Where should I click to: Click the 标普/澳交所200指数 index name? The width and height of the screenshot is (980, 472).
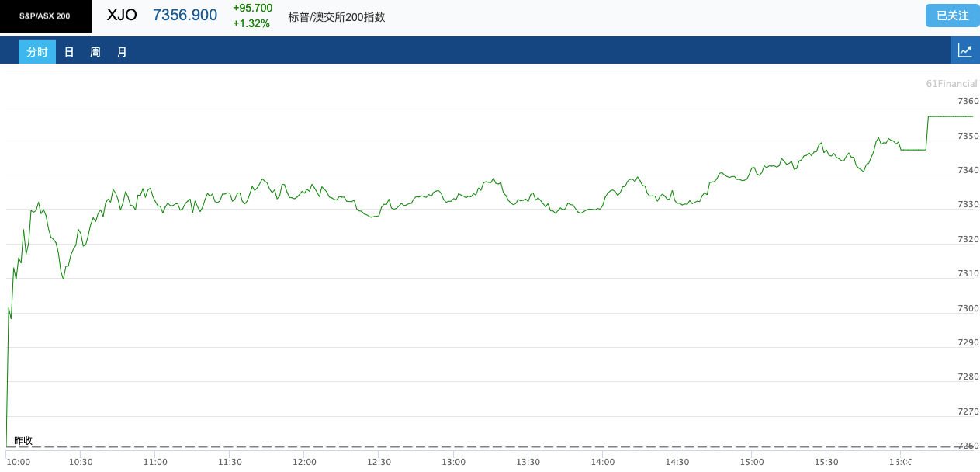(337, 17)
